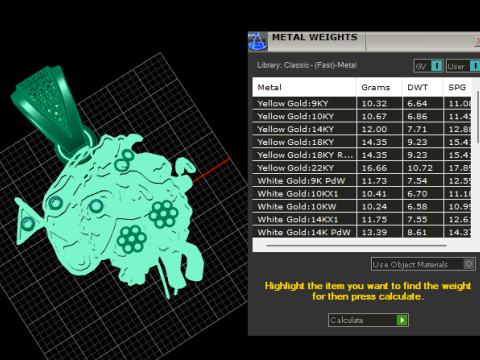This screenshot has height=360, width=480.
Task: Select the White Gold:14K PdW row
Action: click(x=362, y=232)
